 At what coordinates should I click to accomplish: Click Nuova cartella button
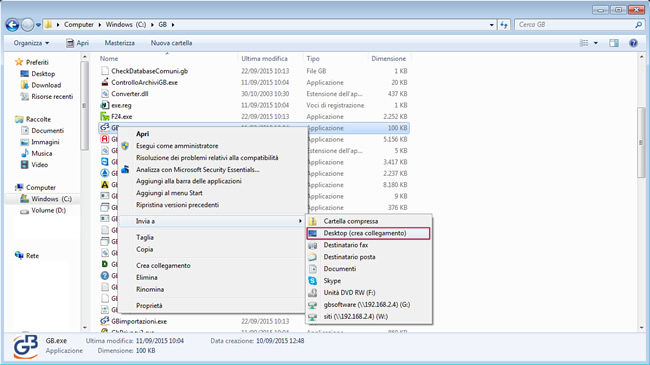coord(171,43)
